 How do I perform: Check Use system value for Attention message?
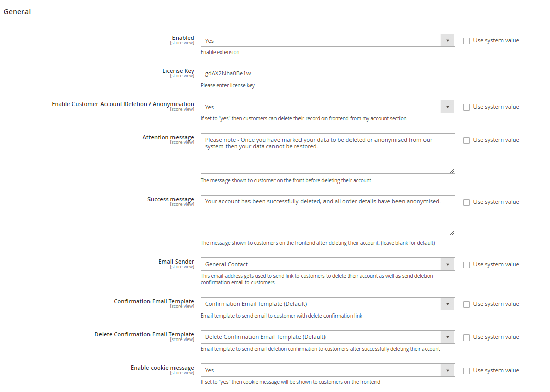(466, 140)
